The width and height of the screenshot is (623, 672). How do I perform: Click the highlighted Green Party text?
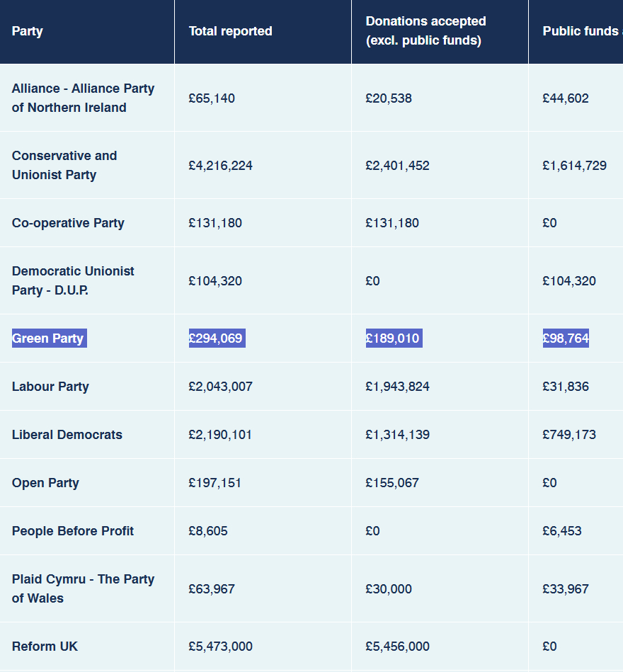pos(48,338)
